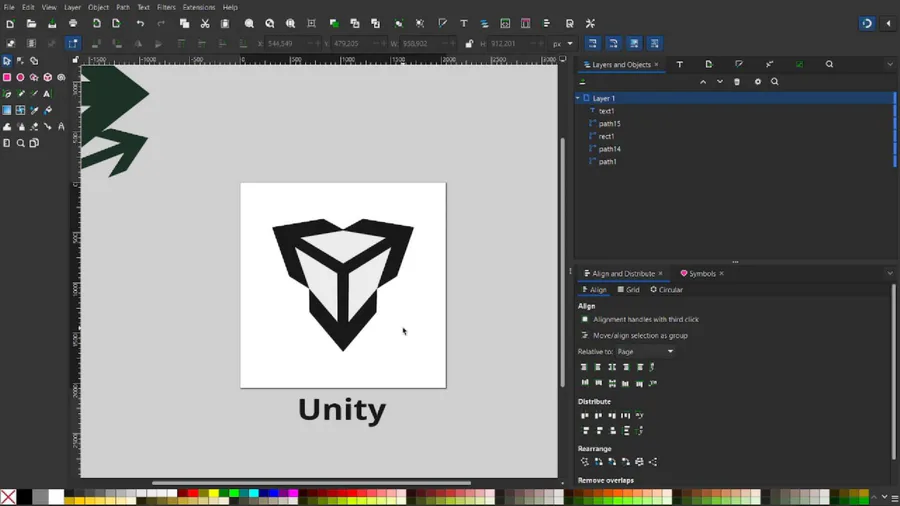Select the Node editing tool

[x=20, y=61]
